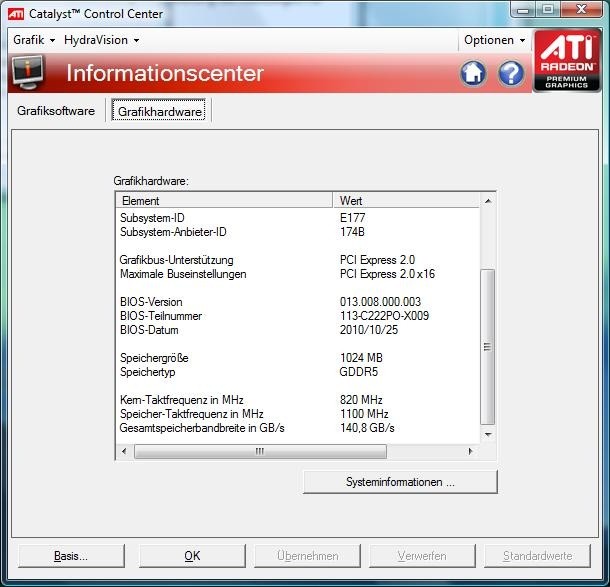
Task: Open the Grafik dropdown menu
Action: 34,40
